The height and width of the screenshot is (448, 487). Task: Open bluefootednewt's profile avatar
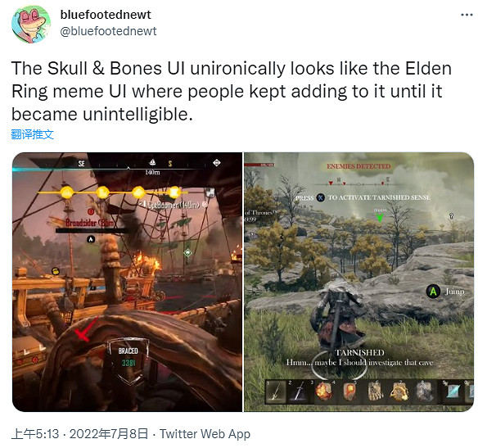pos(31,23)
